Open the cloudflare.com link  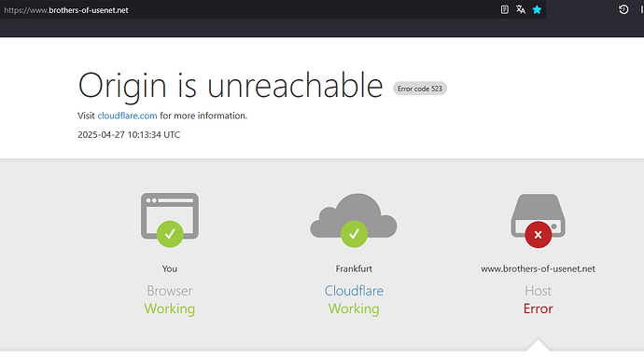pos(127,116)
